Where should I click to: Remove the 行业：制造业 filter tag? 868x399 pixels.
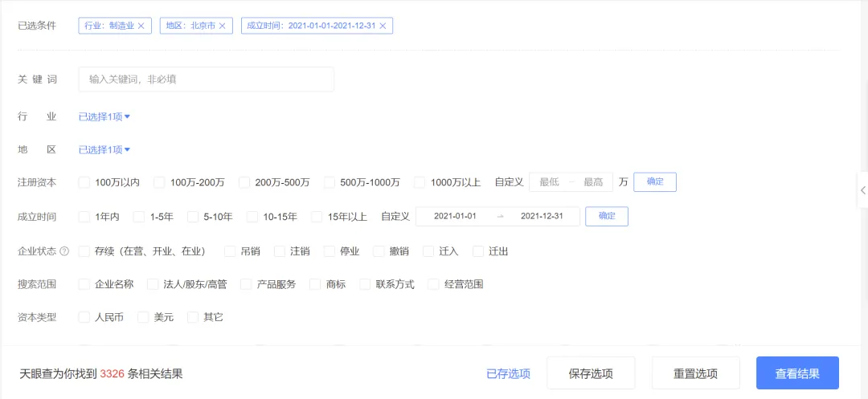click(141, 26)
